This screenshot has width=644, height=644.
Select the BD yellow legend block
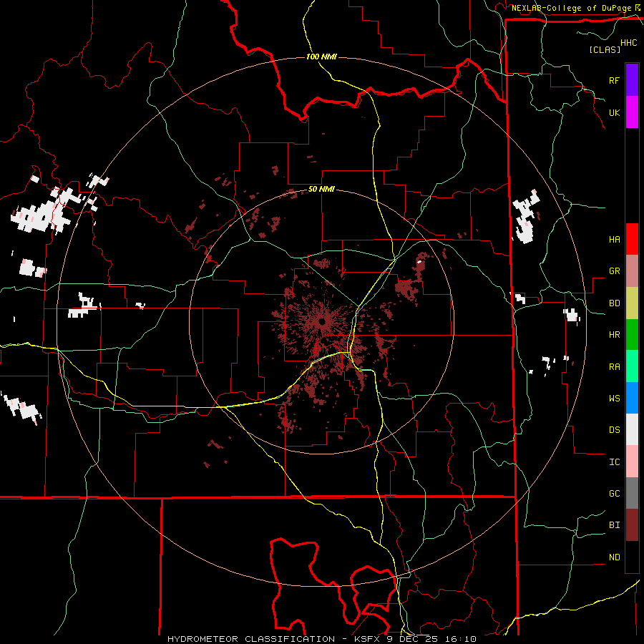(x=632, y=303)
